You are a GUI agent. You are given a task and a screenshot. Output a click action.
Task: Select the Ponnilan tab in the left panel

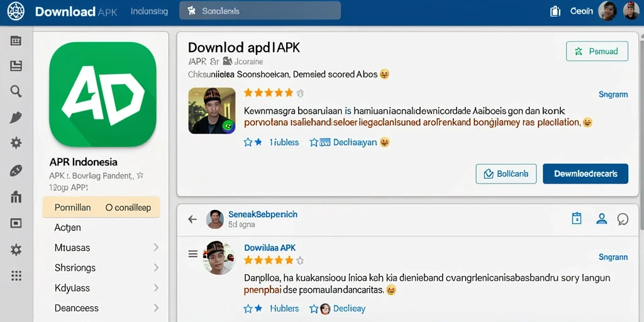[x=73, y=208]
